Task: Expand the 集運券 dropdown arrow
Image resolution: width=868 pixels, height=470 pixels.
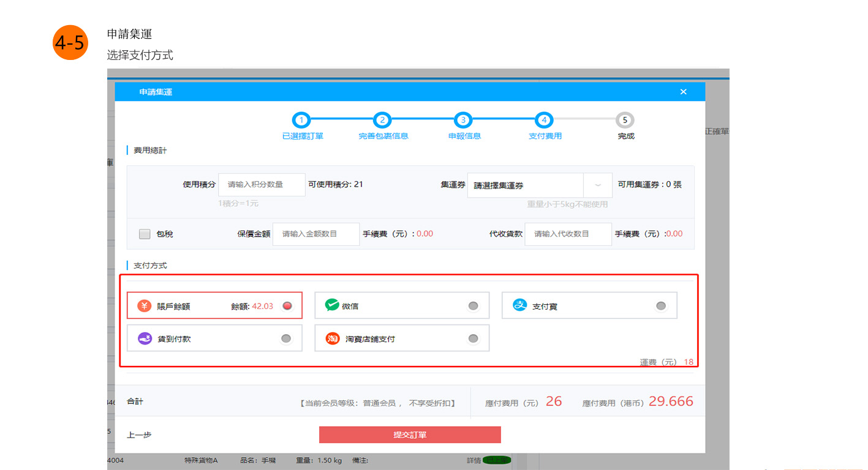Action: 598,185
